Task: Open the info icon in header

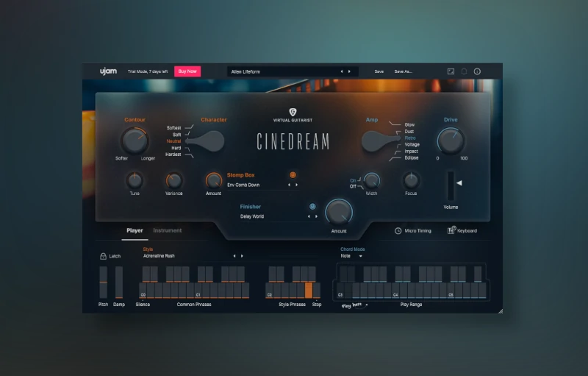Action: tap(477, 71)
